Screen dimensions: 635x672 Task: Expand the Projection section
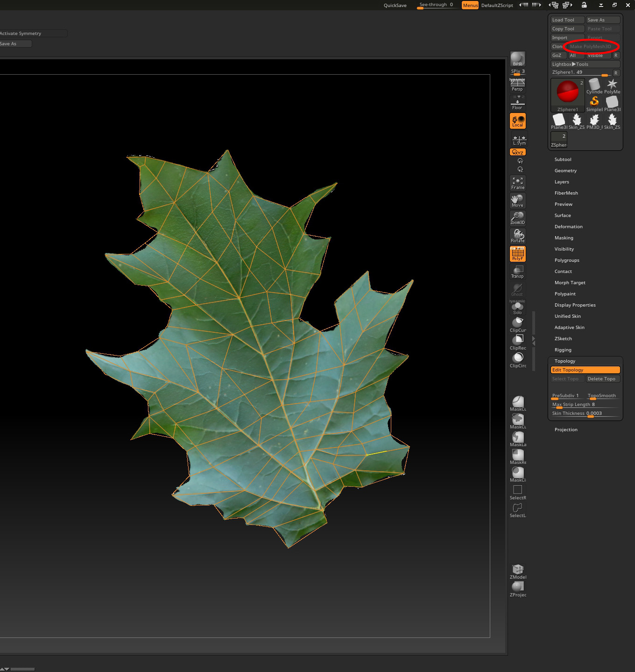(566, 429)
